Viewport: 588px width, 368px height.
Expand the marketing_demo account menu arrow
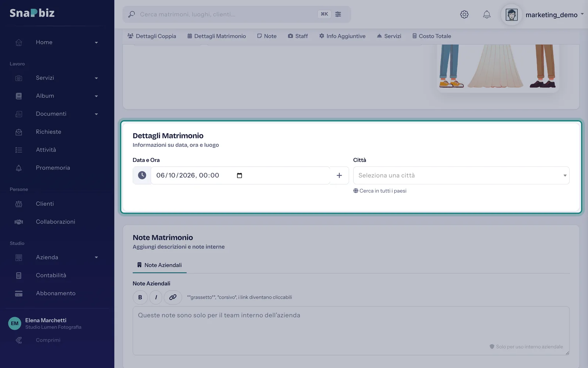(582, 14)
